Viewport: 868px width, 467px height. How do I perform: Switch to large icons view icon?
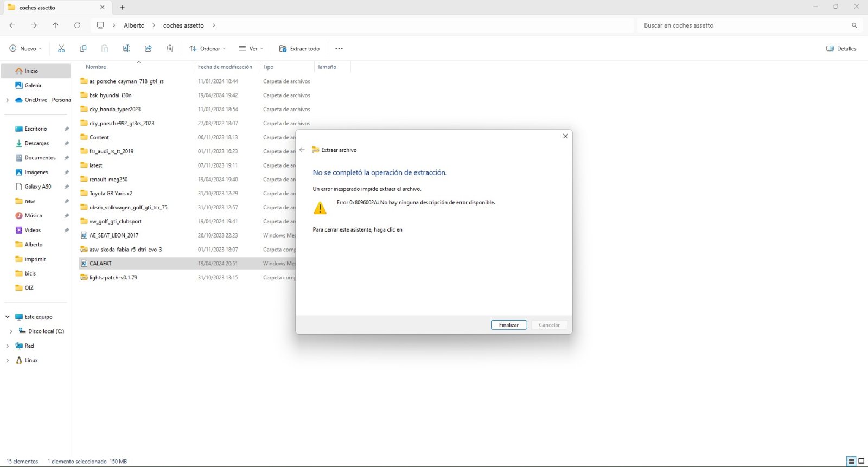coord(861,462)
